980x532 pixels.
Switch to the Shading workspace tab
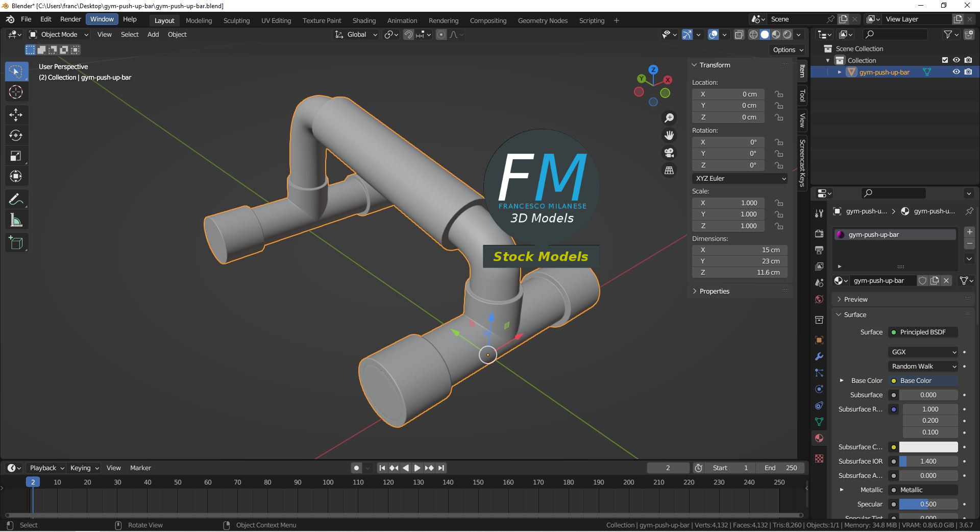364,20
